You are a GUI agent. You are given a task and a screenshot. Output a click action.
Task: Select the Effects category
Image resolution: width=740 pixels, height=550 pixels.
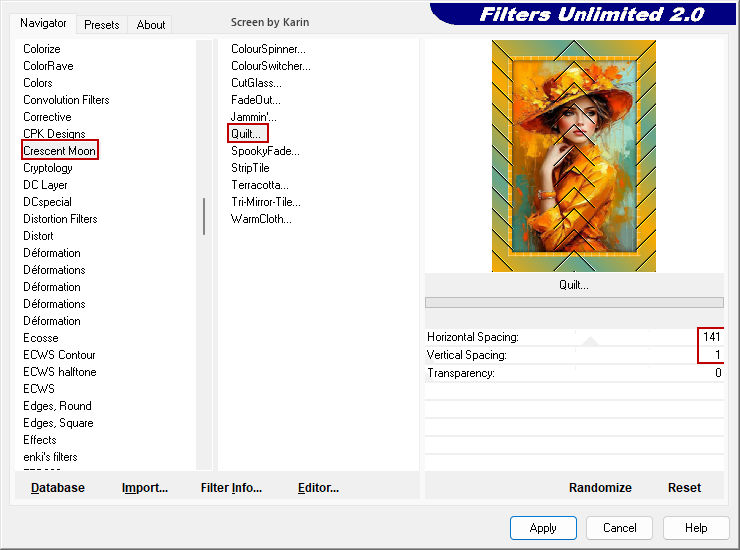click(x=40, y=440)
